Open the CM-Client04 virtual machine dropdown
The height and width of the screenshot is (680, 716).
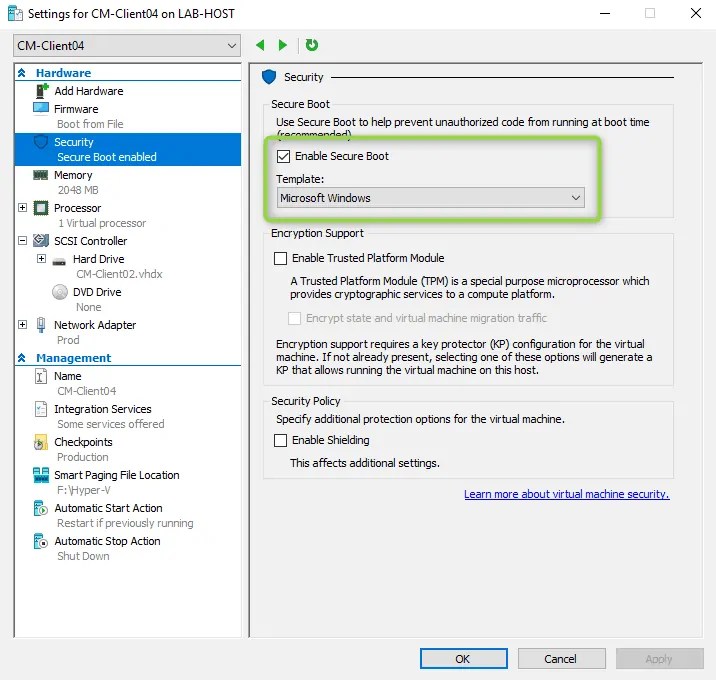tap(127, 46)
